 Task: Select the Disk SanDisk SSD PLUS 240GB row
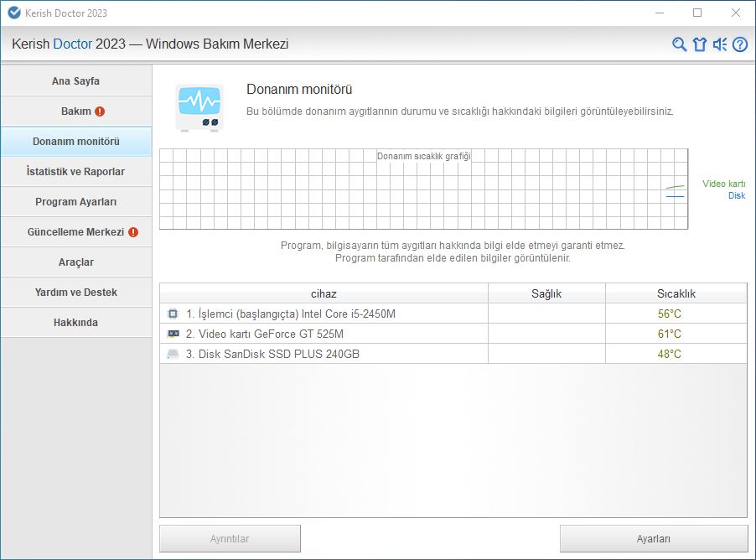tap(453, 354)
